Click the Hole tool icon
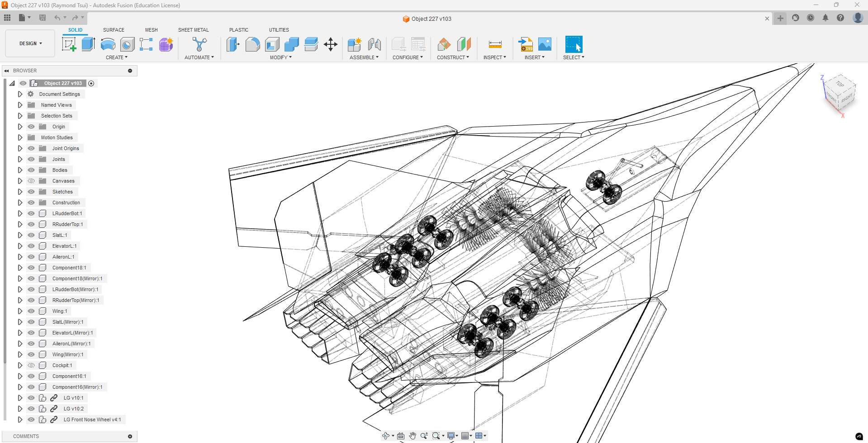The image size is (868, 443). pyautogui.click(x=127, y=44)
